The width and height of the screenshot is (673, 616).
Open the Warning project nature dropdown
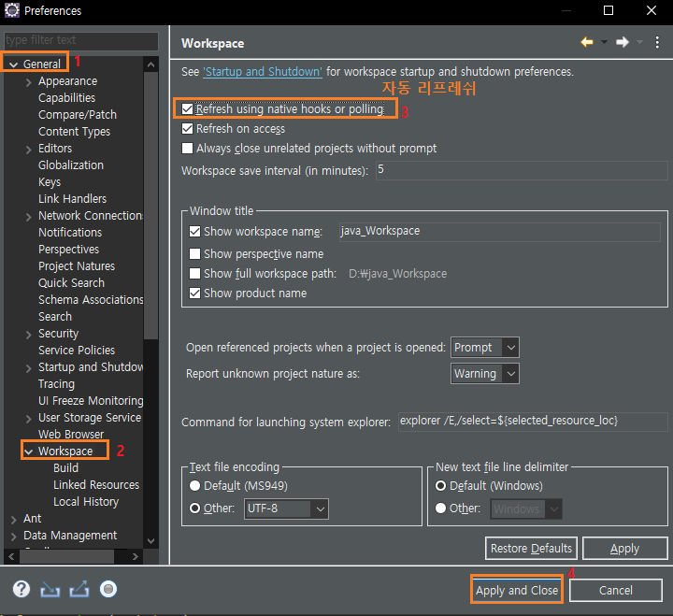pyautogui.click(x=484, y=374)
